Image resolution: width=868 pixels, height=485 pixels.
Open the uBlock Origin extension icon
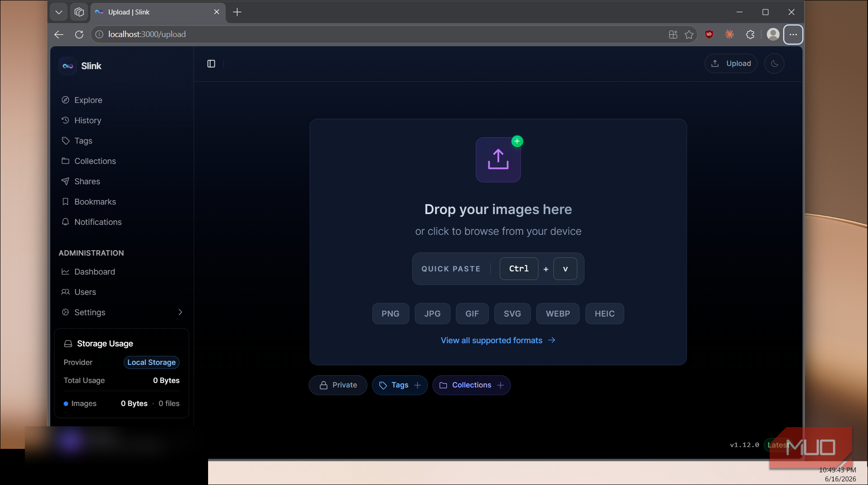[x=709, y=34]
